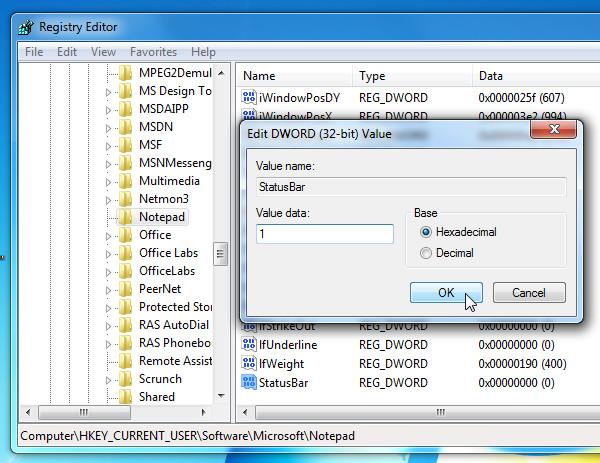Image resolution: width=600 pixels, height=463 pixels.
Task: Select the Hexadecimal base option
Action: [x=426, y=232]
